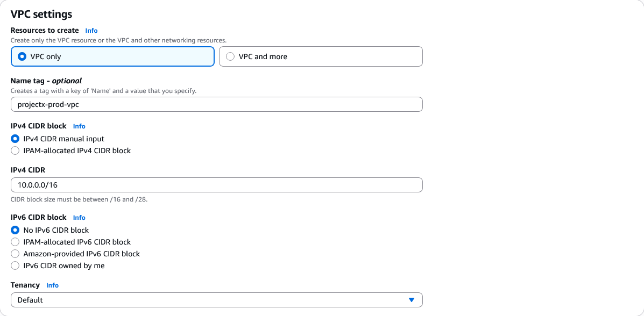Click the CIDR block size hint text
This screenshot has height=316, width=644.
(x=79, y=199)
